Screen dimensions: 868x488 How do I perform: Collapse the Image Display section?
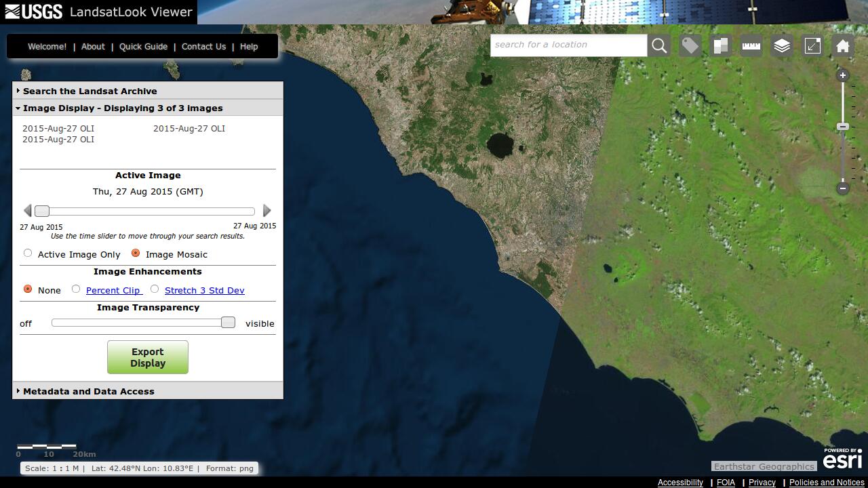148,108
